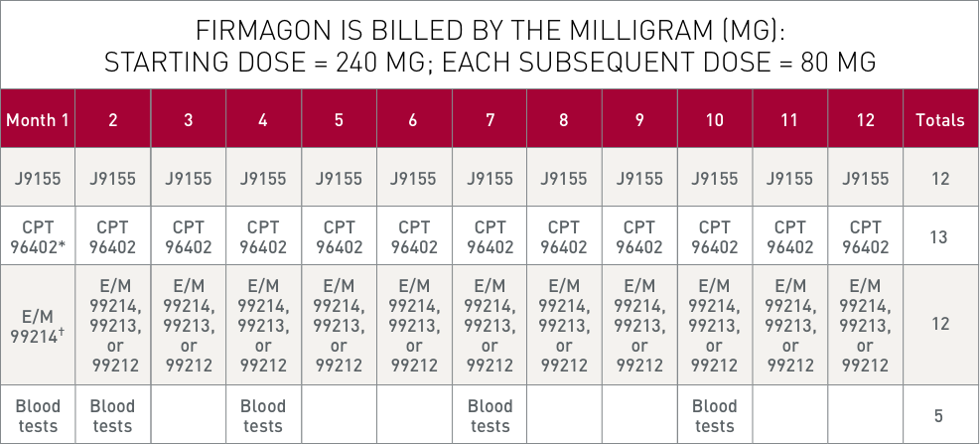Click the Blood tests cell in month 2
Viewport: 980px width, 444px height.
(112, 415)
